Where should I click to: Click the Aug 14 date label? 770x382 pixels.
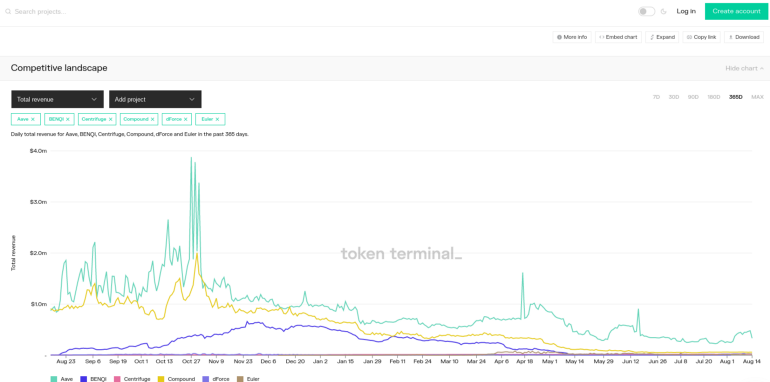coord(751,361)
